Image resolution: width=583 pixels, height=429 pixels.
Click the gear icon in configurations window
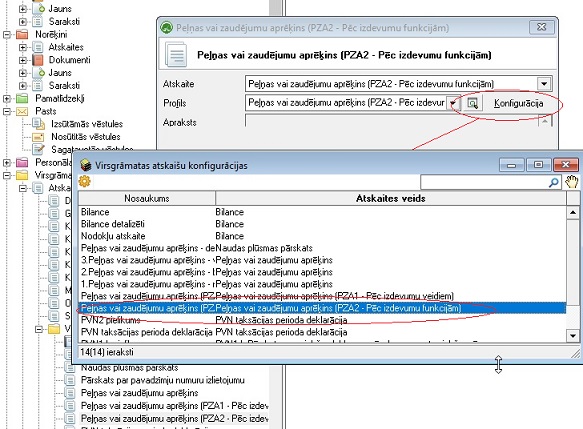click(85, 181)
